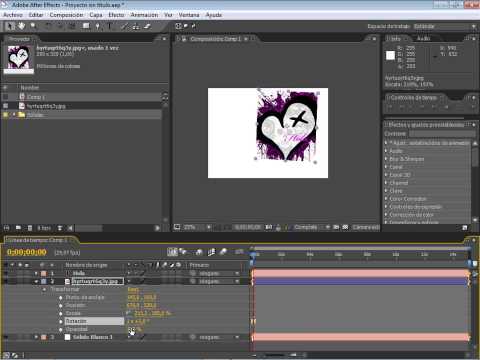Click the current timecode 0;00;00;00 display

pyautogui.click(x=27, y=252)
